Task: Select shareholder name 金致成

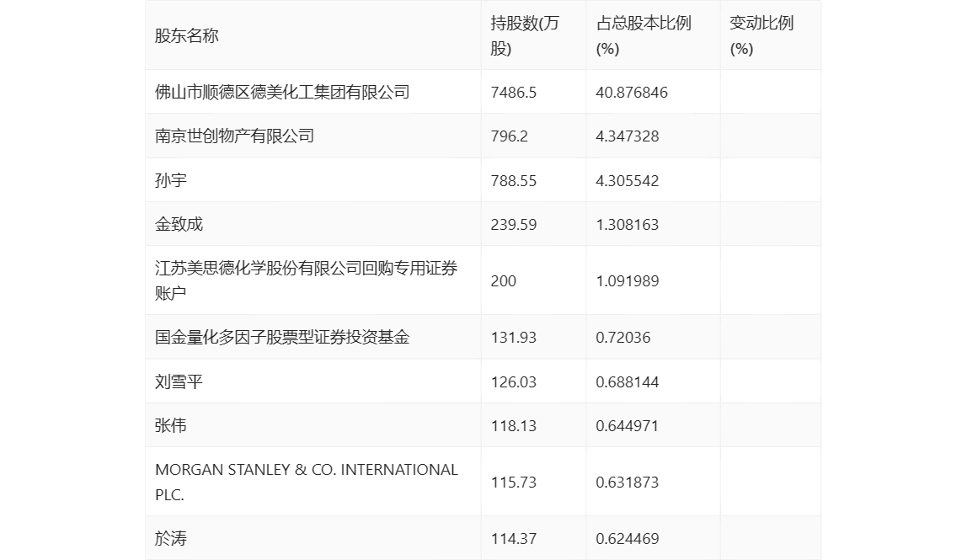Action: (179, 224)
